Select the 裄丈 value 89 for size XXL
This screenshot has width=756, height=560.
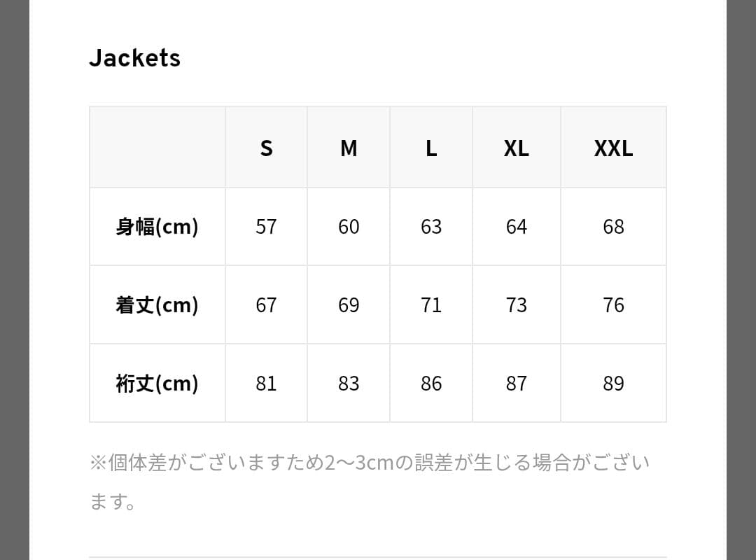[613, 384]
